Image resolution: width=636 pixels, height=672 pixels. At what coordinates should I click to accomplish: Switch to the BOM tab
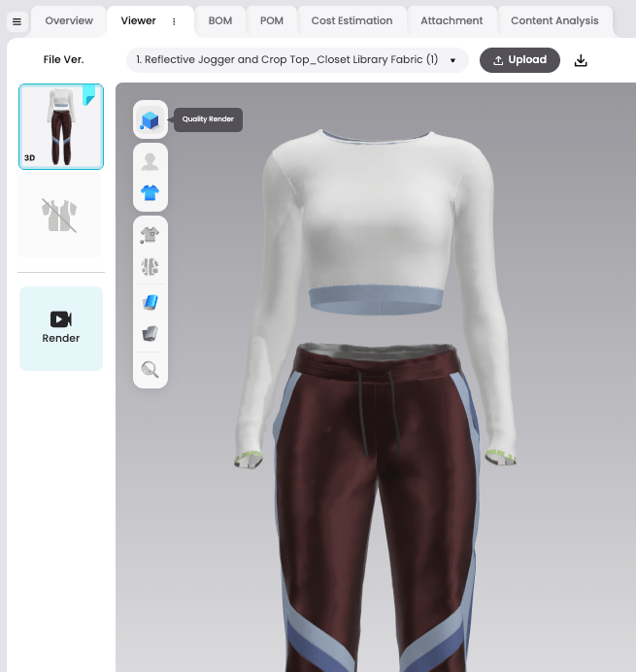[220, 21]
